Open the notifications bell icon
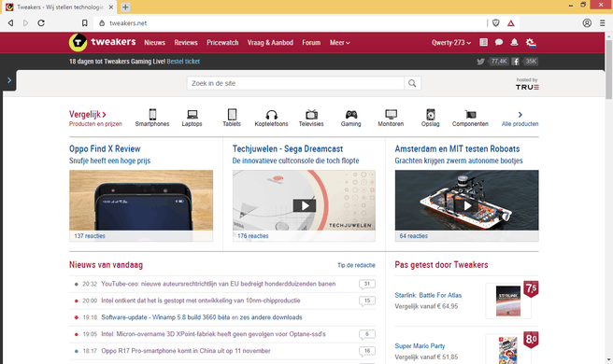This screenshot has width=613, height=364. pos(514,42)
